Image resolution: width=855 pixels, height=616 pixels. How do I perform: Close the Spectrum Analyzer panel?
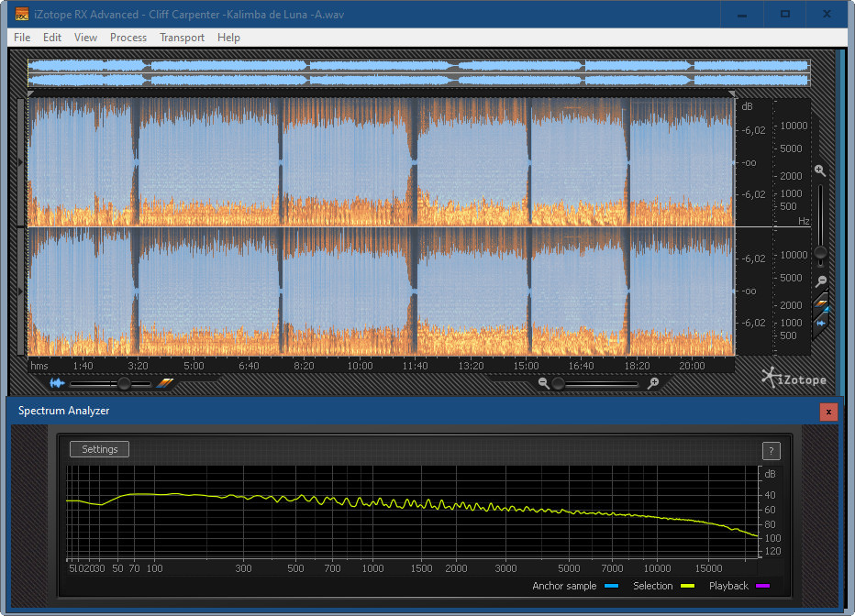tap(828, 412)
